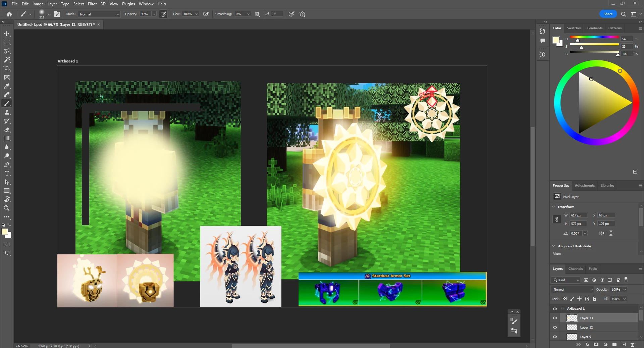Open the History panel icon

coord(542,31)
